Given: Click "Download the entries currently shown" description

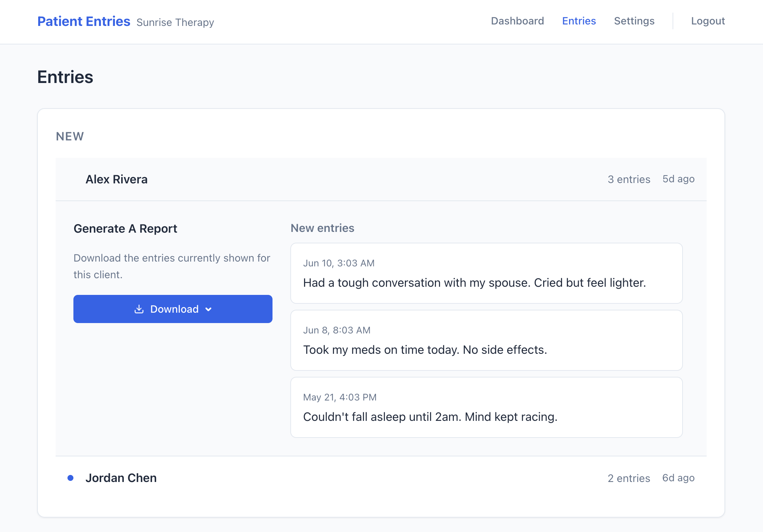Looking at the screenshot, I should coord(172,266).
